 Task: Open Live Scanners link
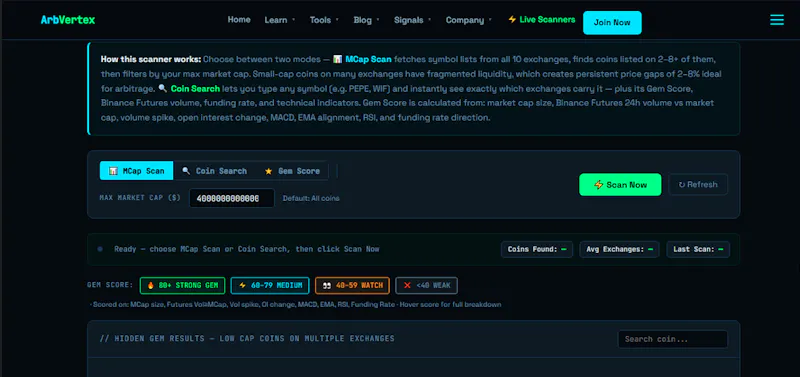[541, 19]
